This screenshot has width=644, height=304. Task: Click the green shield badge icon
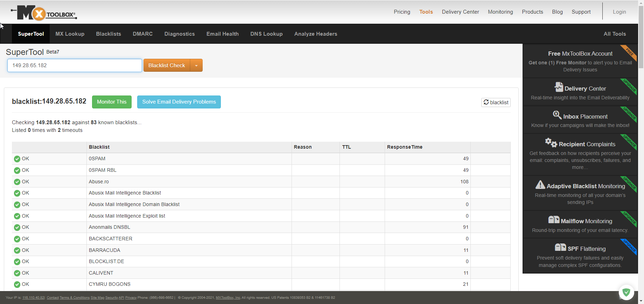pos(626,292)
